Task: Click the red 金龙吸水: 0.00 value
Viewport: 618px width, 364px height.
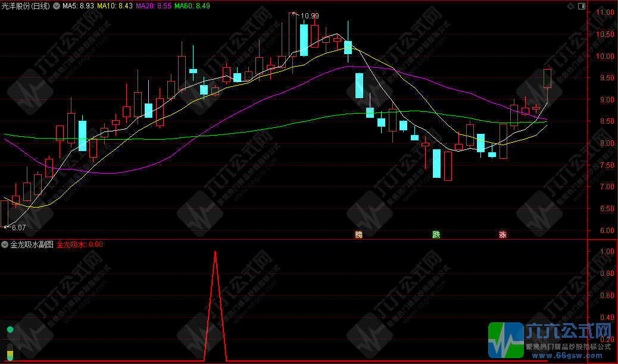Action: pos(80,244)
